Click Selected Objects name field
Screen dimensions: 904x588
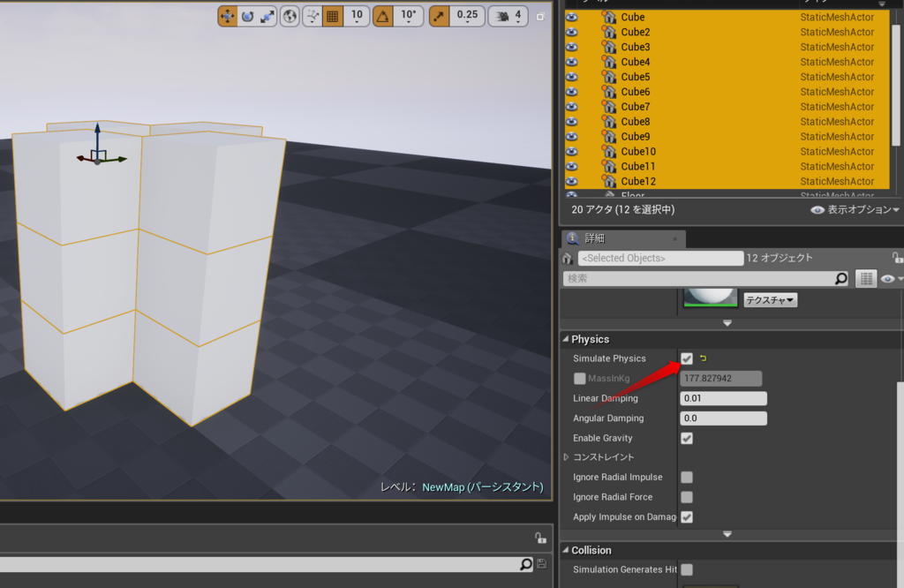[x=660, y=259]
